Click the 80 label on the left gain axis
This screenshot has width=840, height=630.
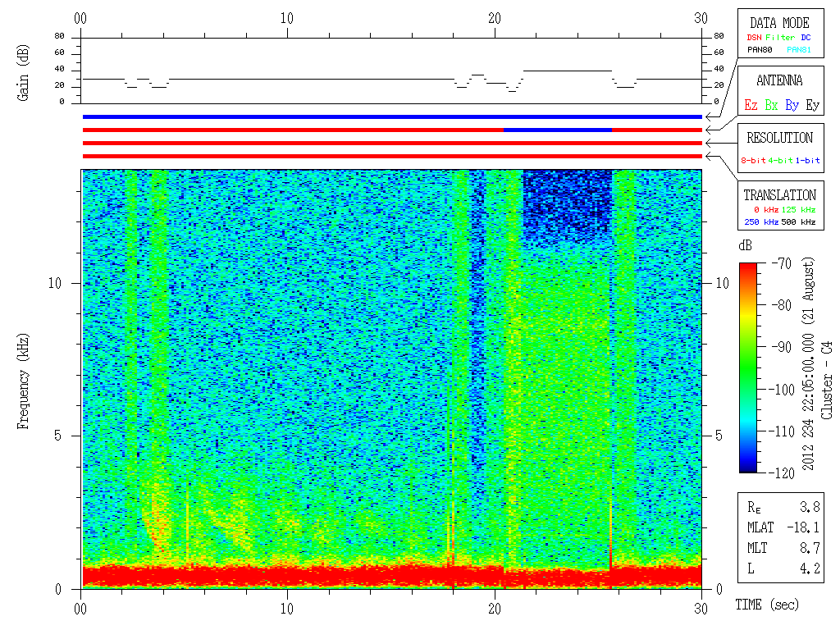[59, 36]
